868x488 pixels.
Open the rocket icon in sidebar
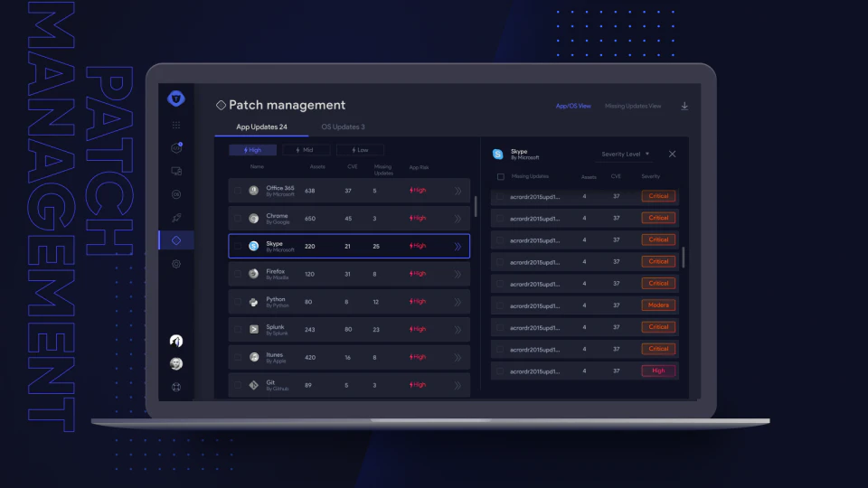[176, 218]
